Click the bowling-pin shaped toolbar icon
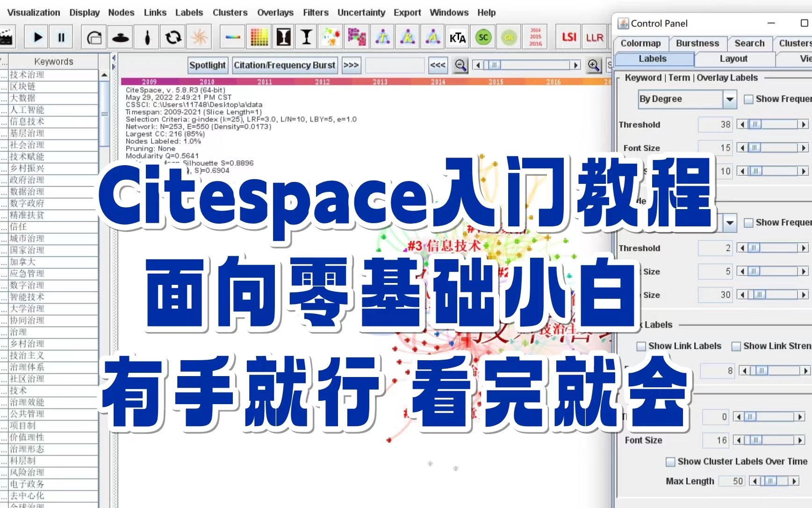The height and width of the screenshot is (508, 812). 147,37
